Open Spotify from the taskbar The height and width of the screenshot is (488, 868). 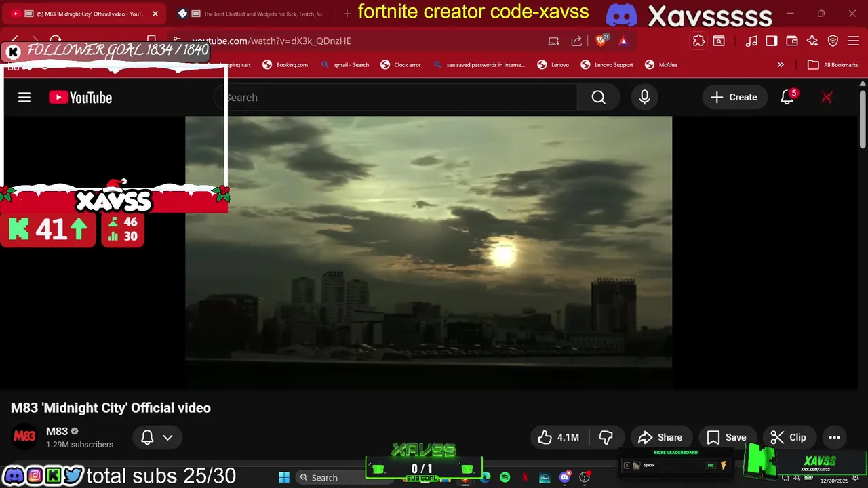505,477
